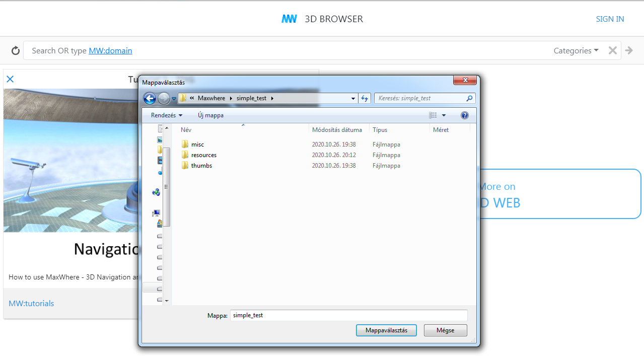Viewport: 644px width, 356px height.
Task: Close the Mappaválasztás dialog with the red X
Action: tap(465, 81)
